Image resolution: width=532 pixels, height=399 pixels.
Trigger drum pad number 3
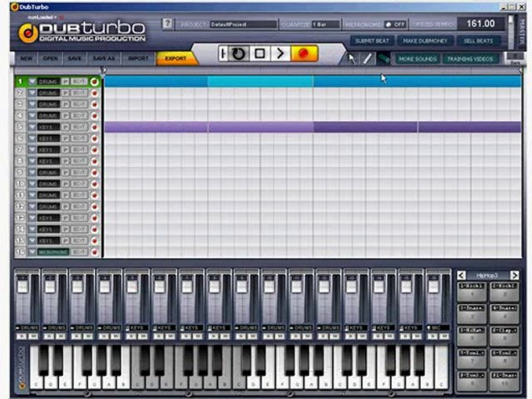(x=472, y=314)
